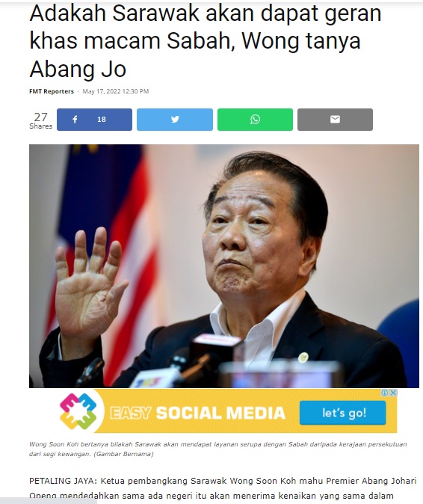Screen dimensions: 423x504
Task: Open the ad info 'i' icon
Action: (384, 393)
